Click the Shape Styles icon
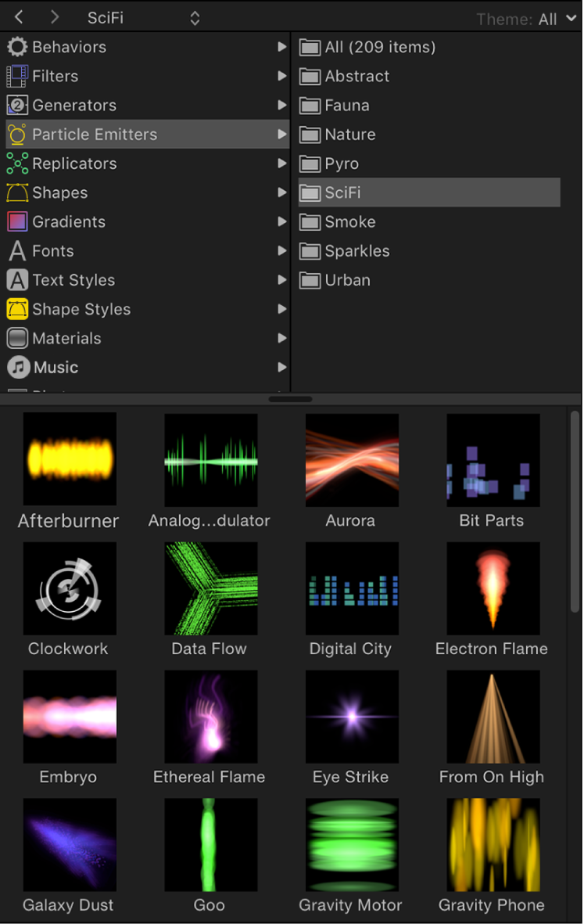Viewport: 584px width, 924px height. [17, 309]
